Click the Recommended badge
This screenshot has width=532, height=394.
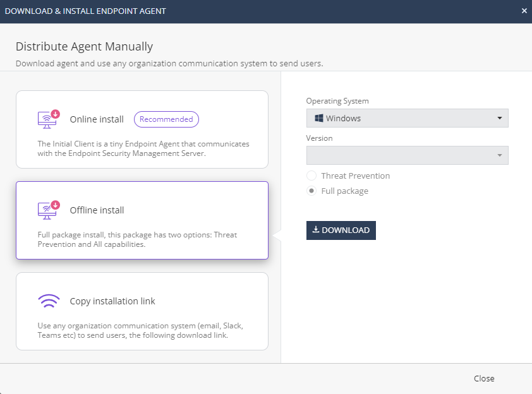coord(166,119)
